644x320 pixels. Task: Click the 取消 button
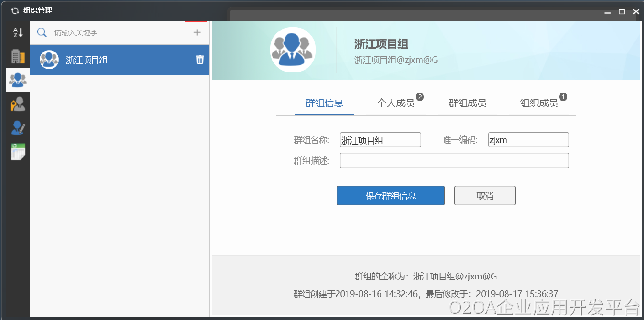(x=485, y=196)
